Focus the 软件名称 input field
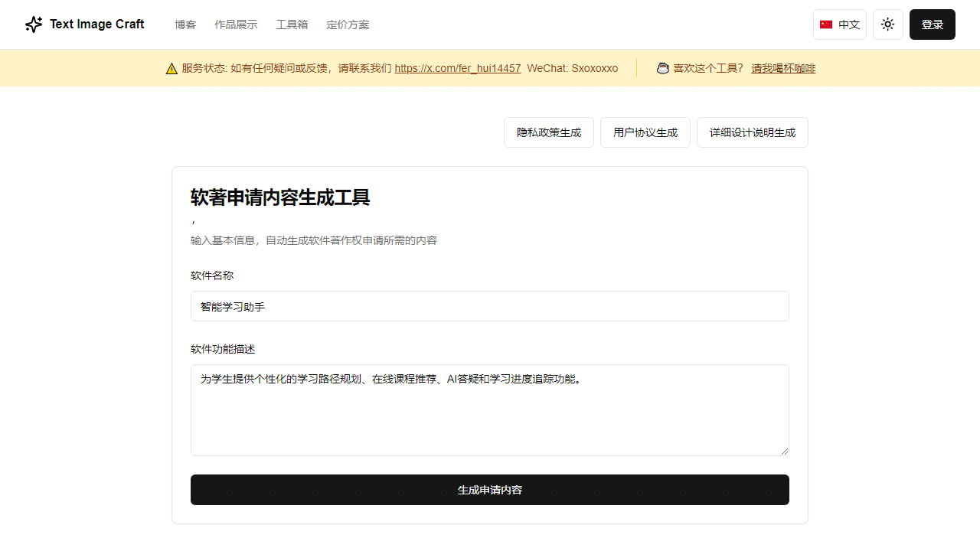 point(490,306)
